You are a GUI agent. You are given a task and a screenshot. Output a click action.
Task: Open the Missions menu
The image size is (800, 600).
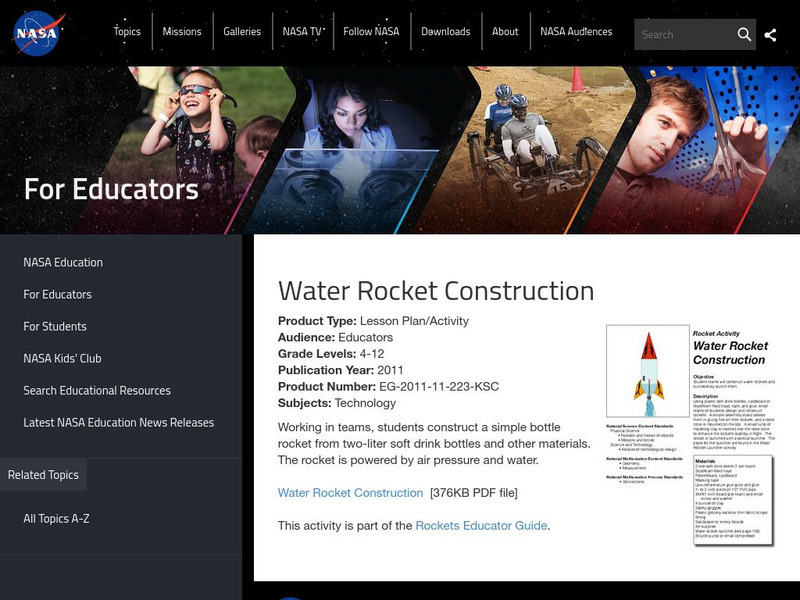pyautogui.click(x=182, y=32)
